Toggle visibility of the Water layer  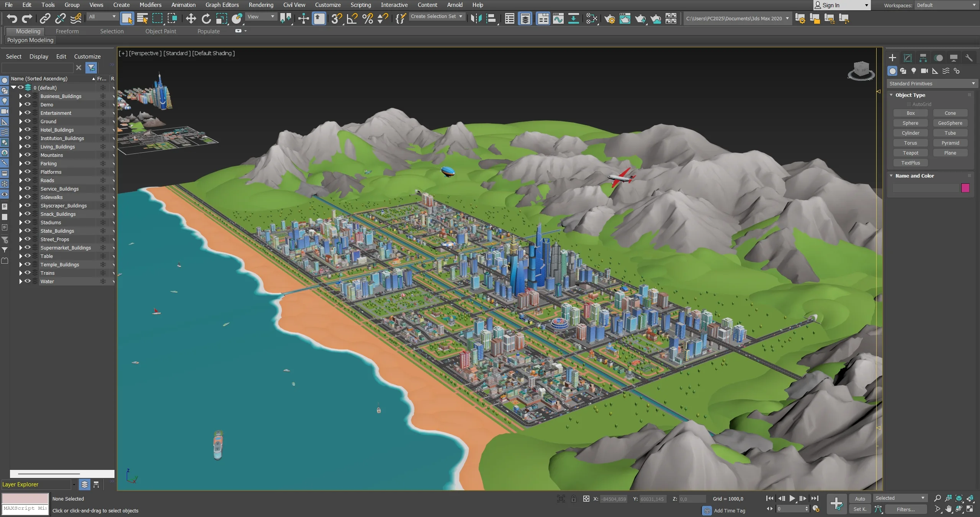[x=28, y=281]
